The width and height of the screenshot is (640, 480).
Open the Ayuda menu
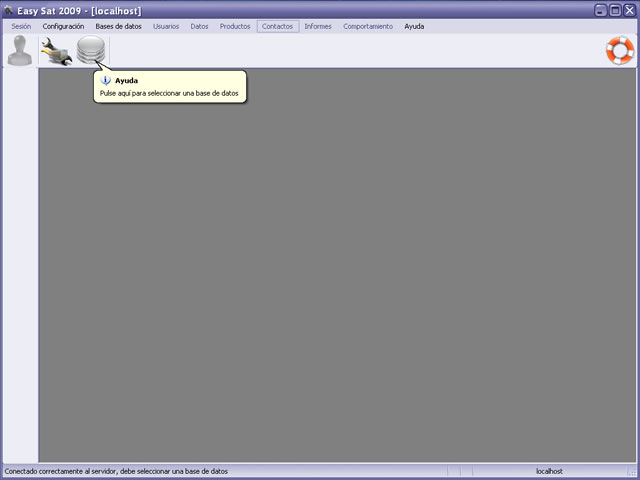point(414,27)
